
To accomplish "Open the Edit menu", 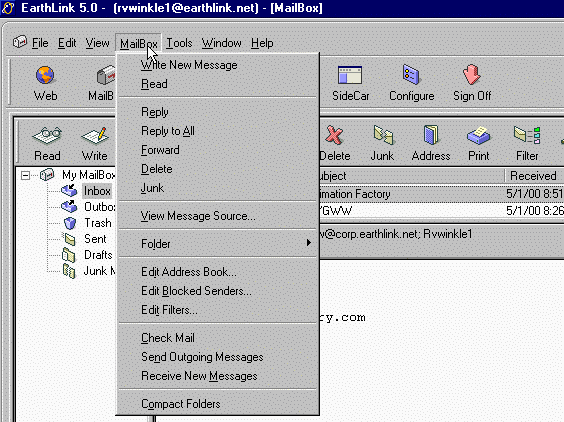I will (67, 43).
